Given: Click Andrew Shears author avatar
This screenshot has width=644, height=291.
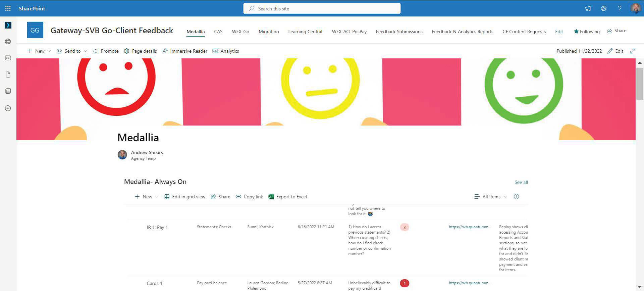Looking at the screenshot, I should (122, 155).
